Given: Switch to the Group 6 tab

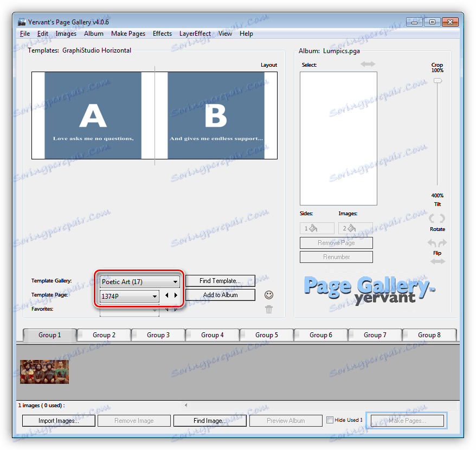Looking at the screenshot, I should 321,335.
